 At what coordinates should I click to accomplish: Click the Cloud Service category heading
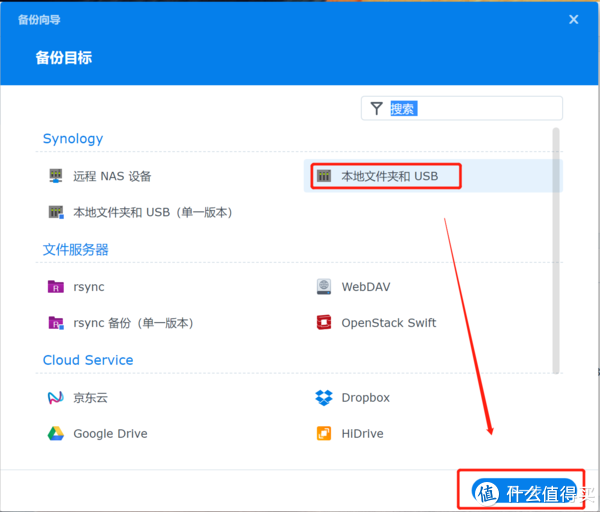click(88, 360)
